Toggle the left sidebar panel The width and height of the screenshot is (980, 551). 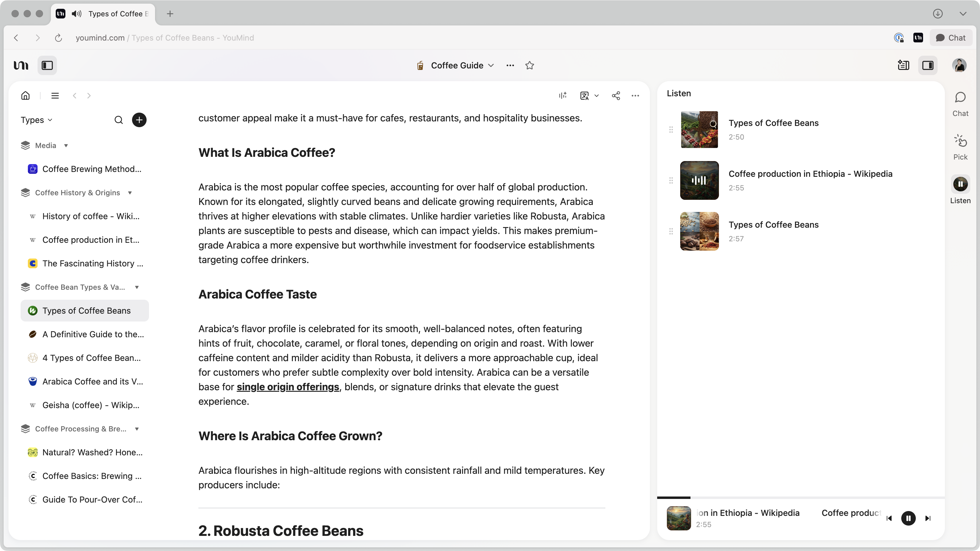47,65
